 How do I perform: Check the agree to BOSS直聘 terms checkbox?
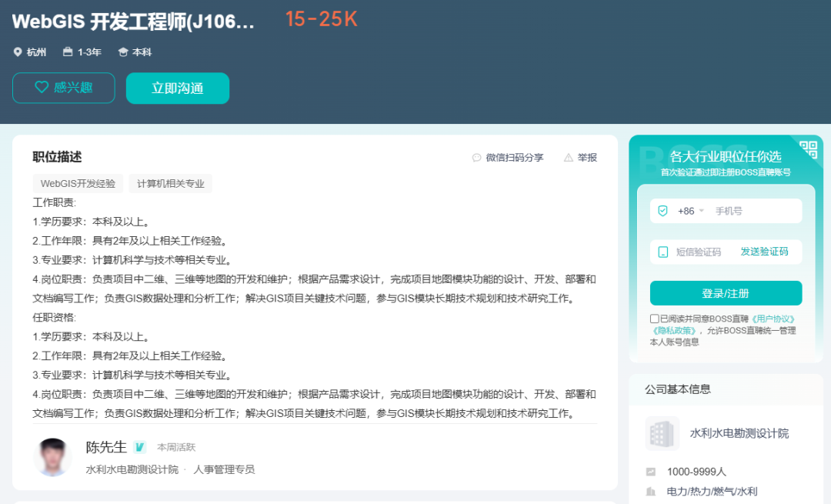point(655,319)
